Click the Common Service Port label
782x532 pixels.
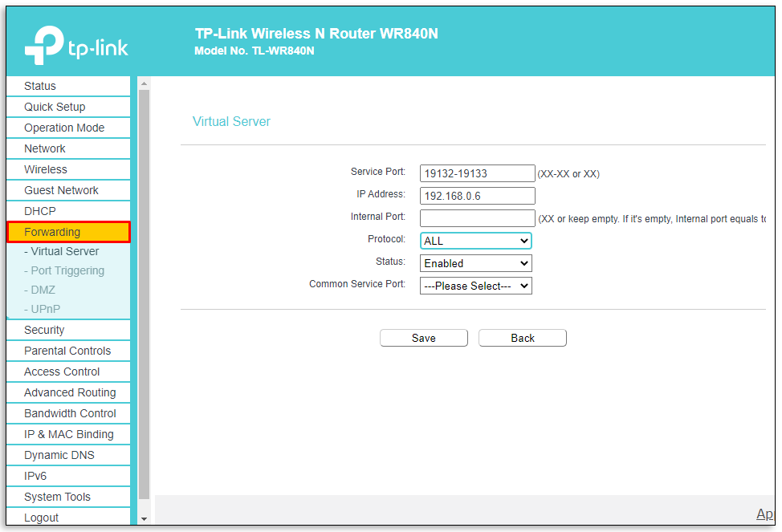[357, 284]
